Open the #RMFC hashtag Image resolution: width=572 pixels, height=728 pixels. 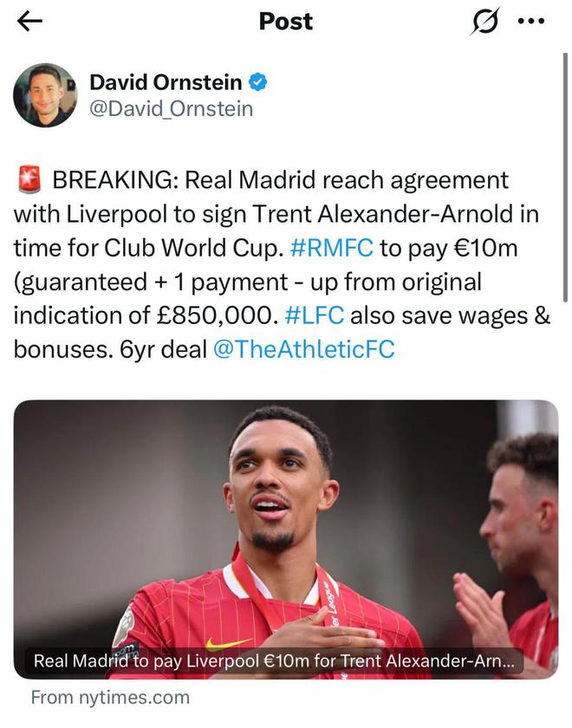(x=331, y=248)
